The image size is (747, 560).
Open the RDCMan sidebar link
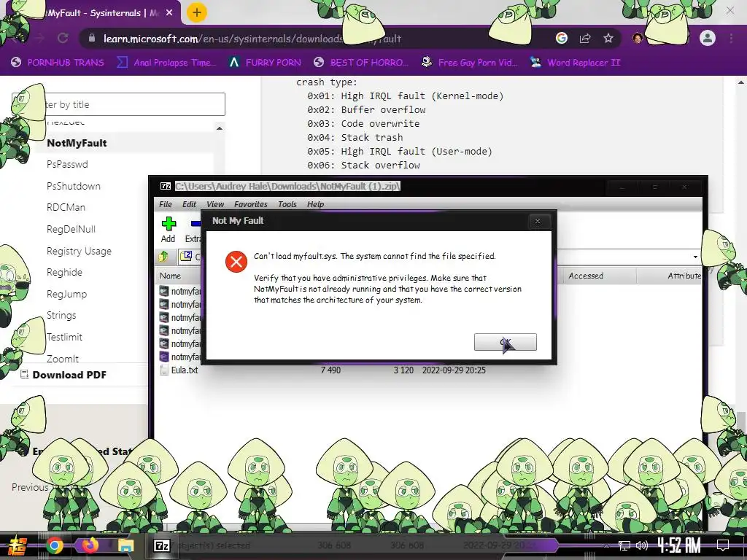pyautogui.click(x=66, y=208)
